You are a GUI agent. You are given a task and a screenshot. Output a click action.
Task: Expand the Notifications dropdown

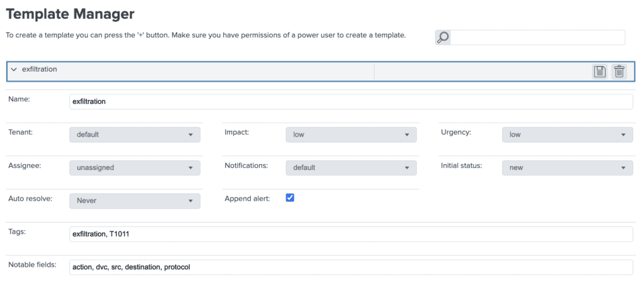(351, 168)
